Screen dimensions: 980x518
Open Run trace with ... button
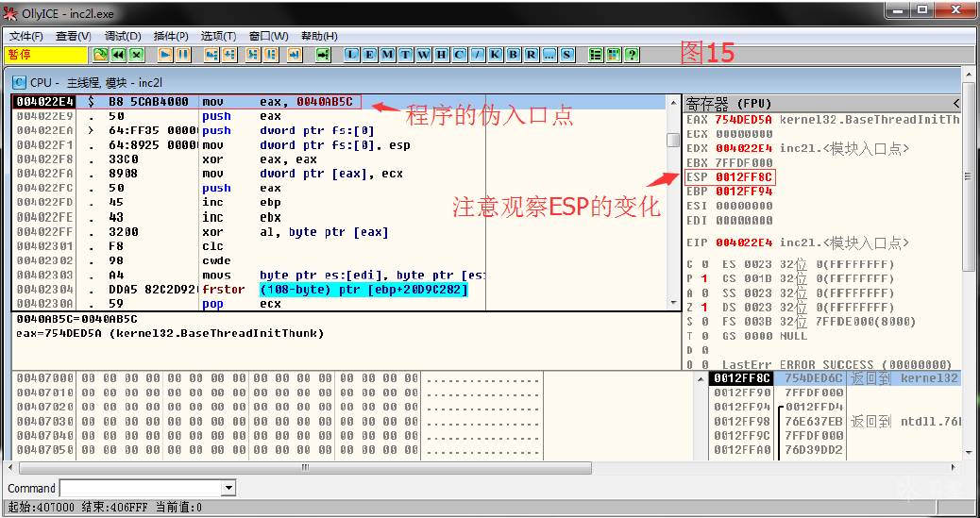click(x=549, y=55)
